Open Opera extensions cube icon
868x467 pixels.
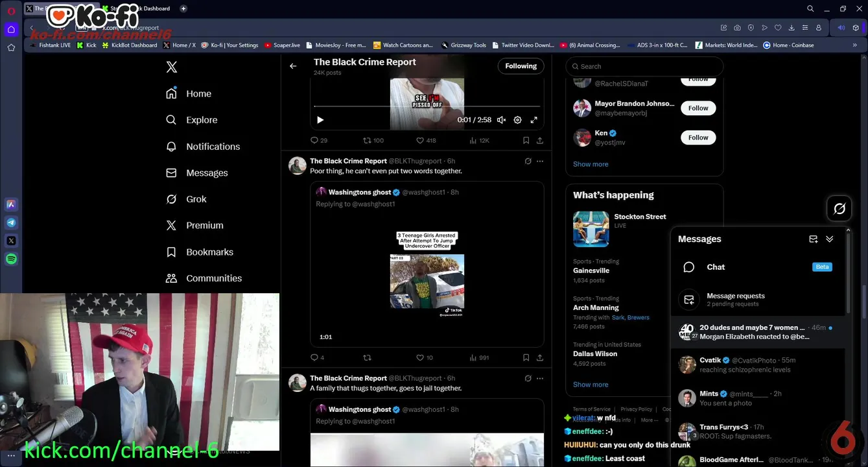[x=856, y=28]
